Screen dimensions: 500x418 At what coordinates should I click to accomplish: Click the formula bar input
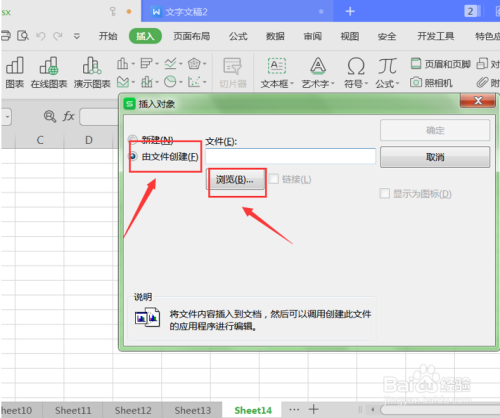point(99,117)
